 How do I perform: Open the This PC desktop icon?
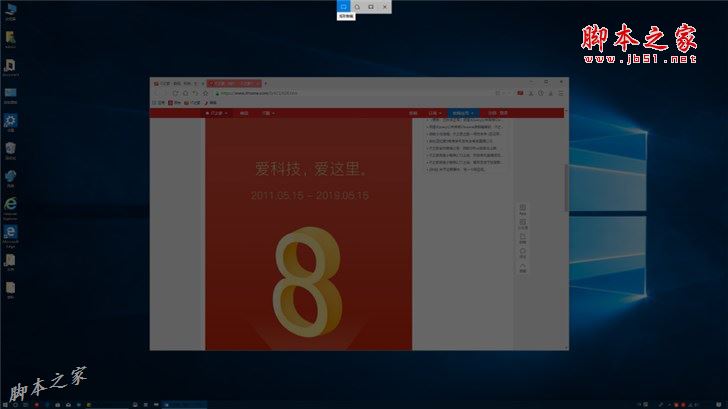click(10, 12)
